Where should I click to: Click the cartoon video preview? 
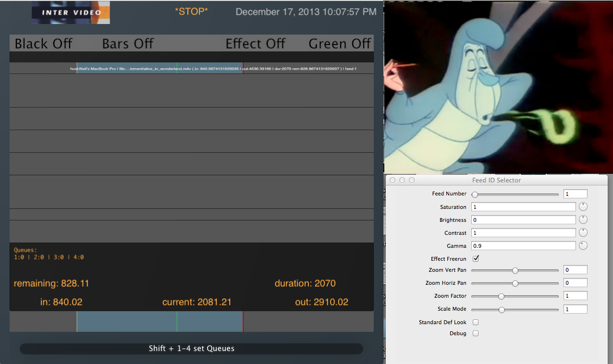(x=498, y=86)
